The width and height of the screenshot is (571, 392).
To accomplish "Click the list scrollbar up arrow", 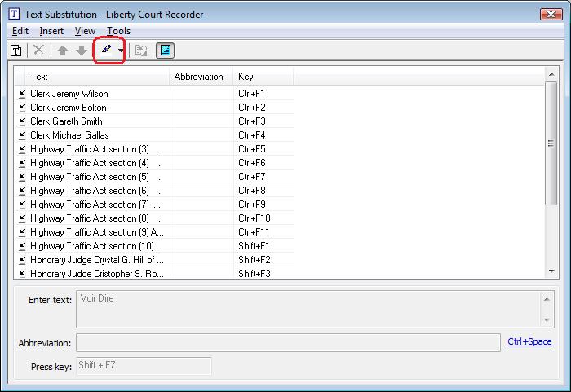I will [551, 74].
